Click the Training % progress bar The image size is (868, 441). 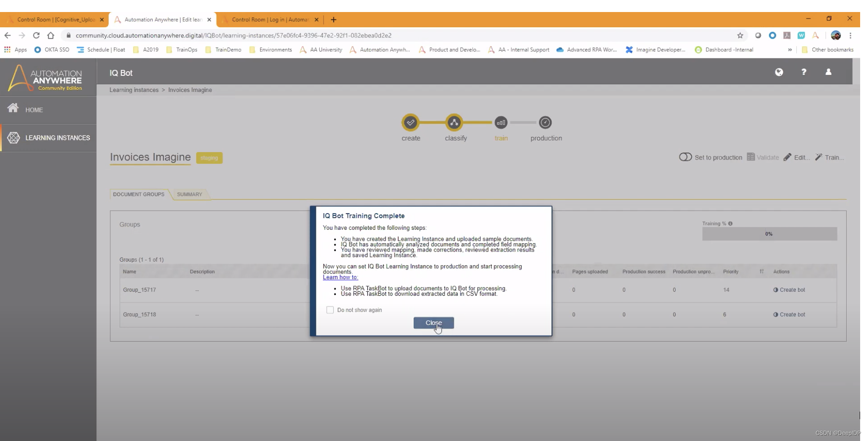click(x=769, y=234)
